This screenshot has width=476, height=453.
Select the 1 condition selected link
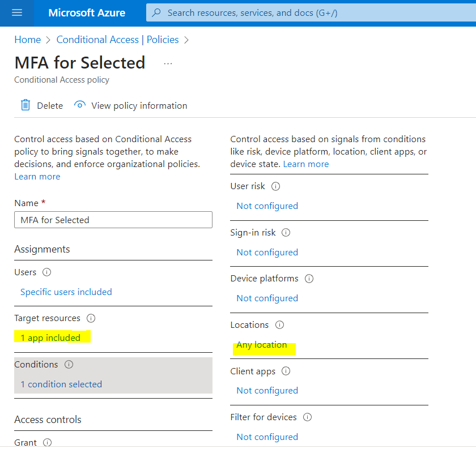61,384
